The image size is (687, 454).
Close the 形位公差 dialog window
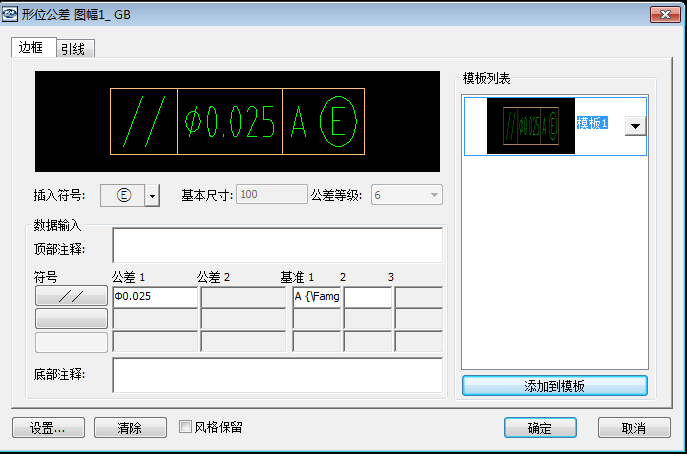point(665,14)
